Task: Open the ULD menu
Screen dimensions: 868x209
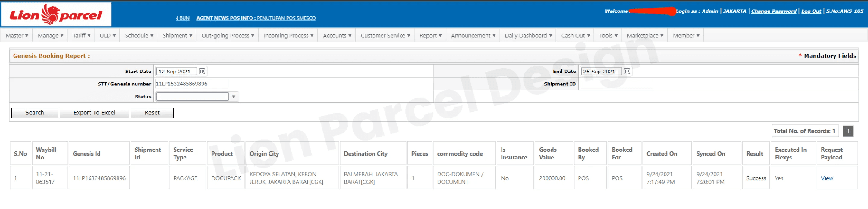Action: pyautogui.click(x=108, y=35)
